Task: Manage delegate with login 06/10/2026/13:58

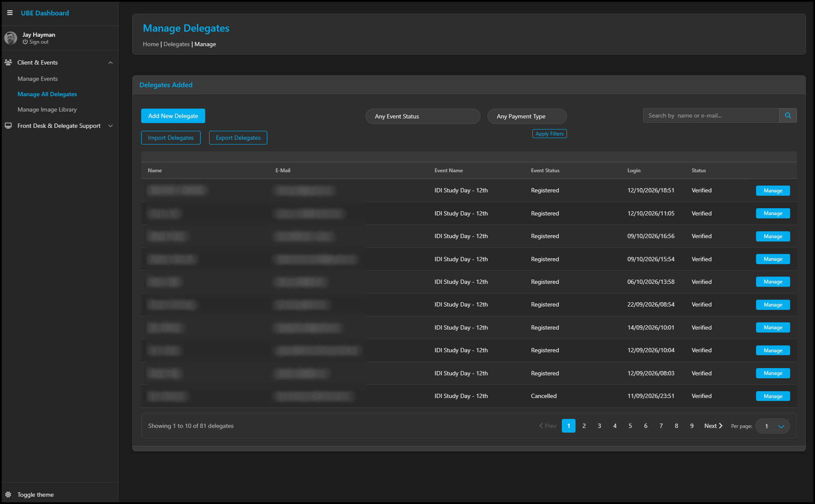Action: point(773,282)
